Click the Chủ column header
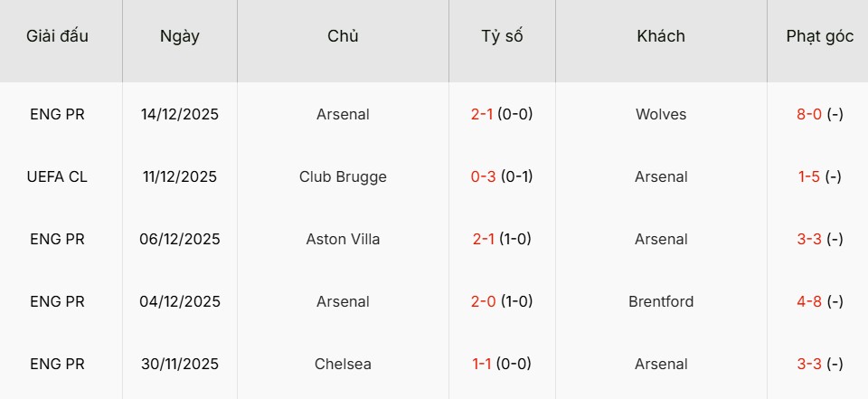 [343, 36]
